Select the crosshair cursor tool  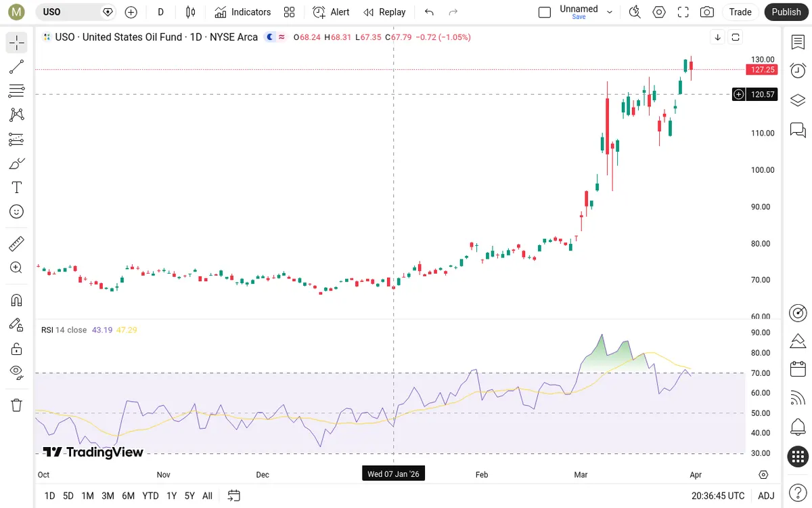[17, 43]
